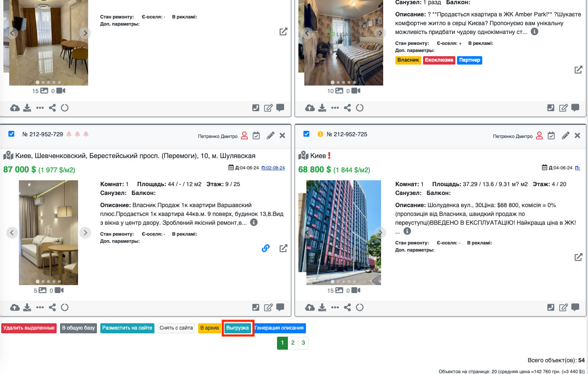Screen dimensions: 588x374
Task: Open three-dots more menu on listing 212-952-729
Action: coord(40,307)
